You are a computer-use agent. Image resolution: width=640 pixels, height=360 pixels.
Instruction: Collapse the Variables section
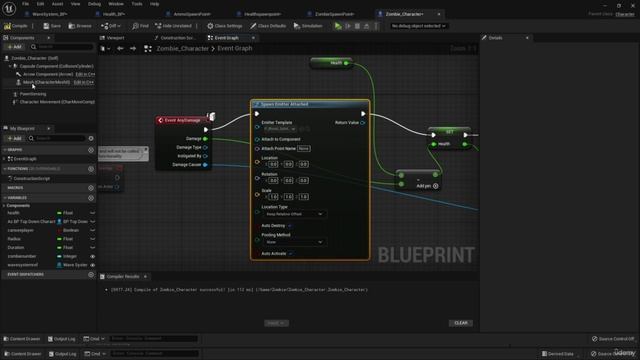[4, 198]
